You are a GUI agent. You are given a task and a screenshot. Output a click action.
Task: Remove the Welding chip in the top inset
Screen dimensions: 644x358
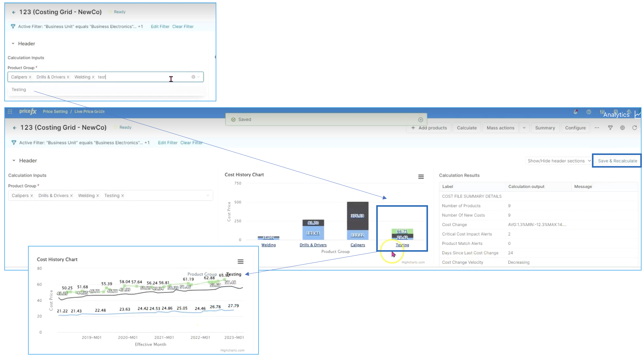[x=93, y=77]
